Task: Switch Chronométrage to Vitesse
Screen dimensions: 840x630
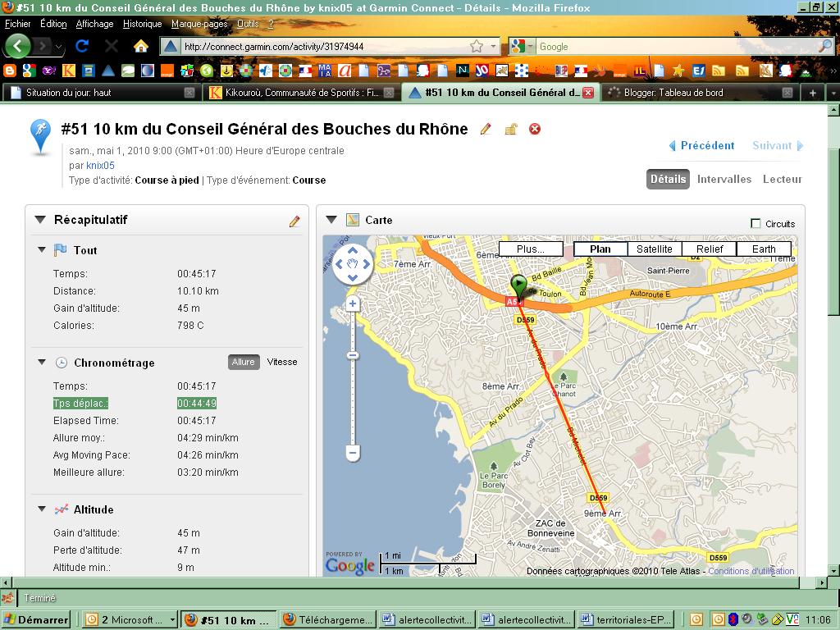Action: click(x=282, y=362)
